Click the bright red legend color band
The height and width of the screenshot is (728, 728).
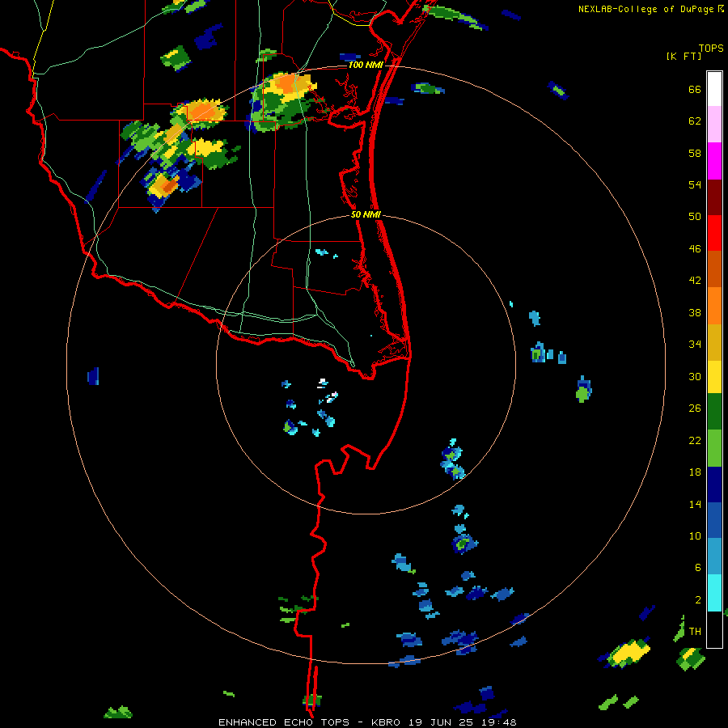[x=714, y=233]
